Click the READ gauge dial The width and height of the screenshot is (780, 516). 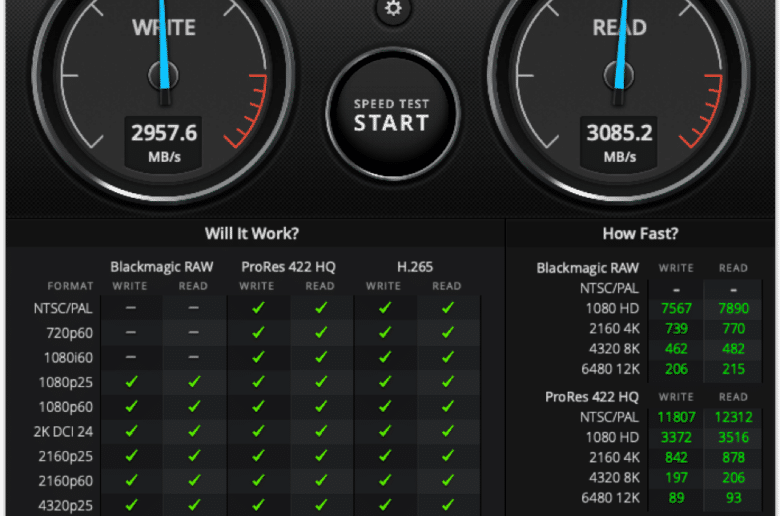[619, 75]
